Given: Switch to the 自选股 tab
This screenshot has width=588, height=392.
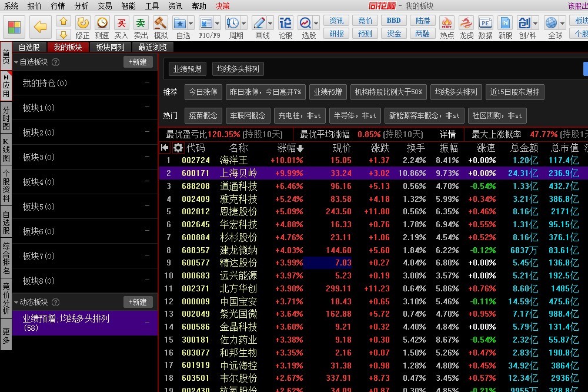Looking at the screenshot, I should 29,47.
